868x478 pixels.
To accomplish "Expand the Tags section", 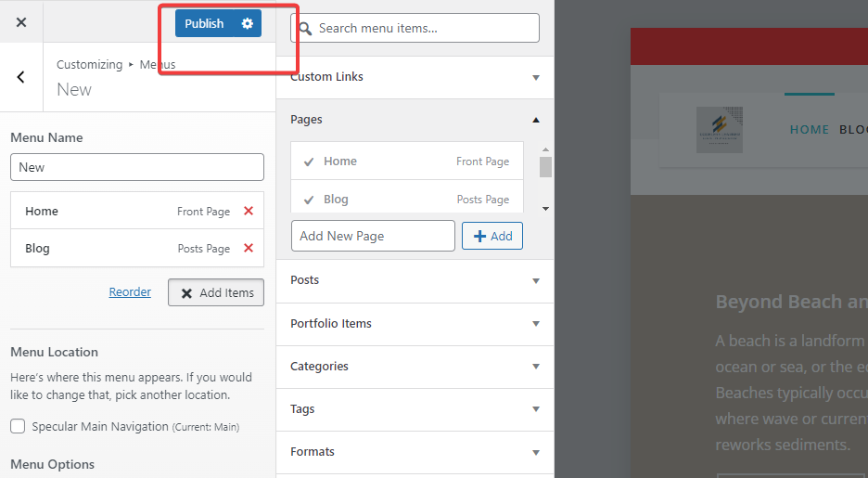I will coord(415,409).
